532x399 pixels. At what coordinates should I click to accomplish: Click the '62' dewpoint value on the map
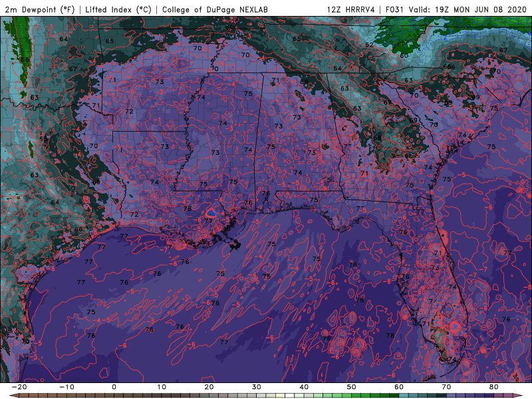coord(370,45)
